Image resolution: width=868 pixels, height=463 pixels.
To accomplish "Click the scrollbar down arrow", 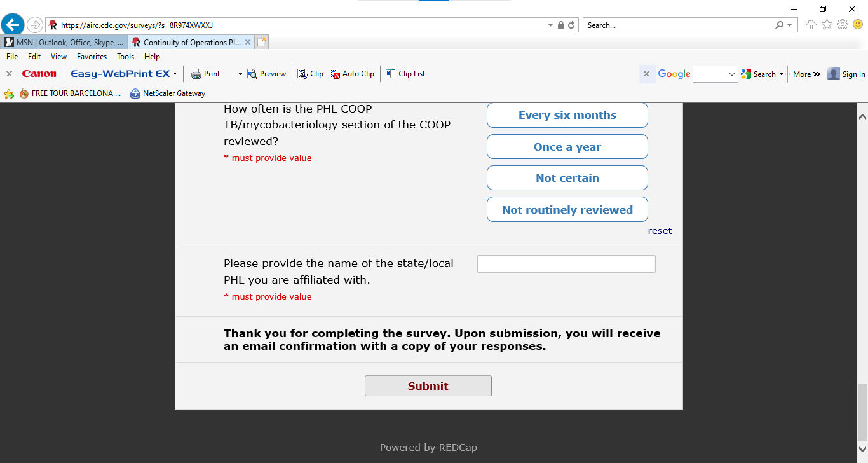I will click(862, 450).
